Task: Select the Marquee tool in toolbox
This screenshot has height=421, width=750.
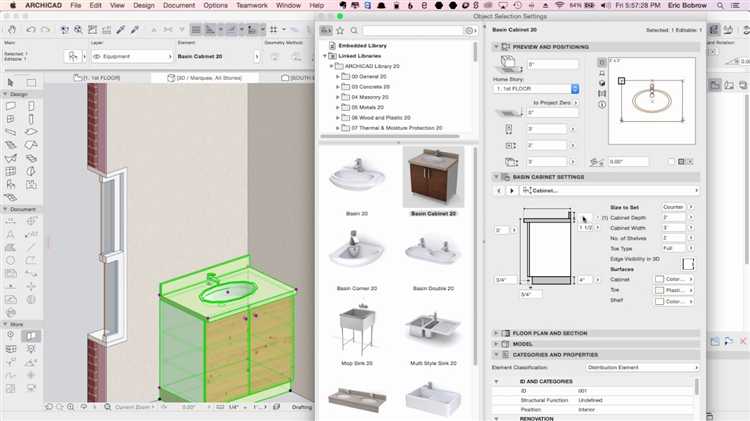Action: click(31, 82)
